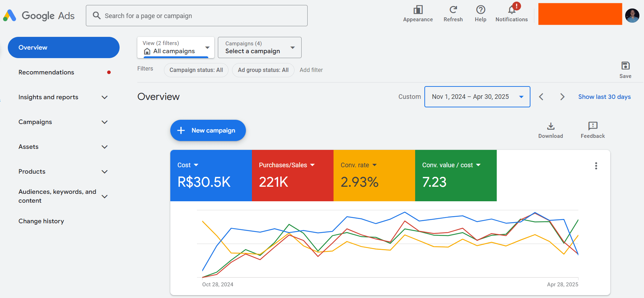
Task: Open the scorecard three-dot menu
Action: 596,166
